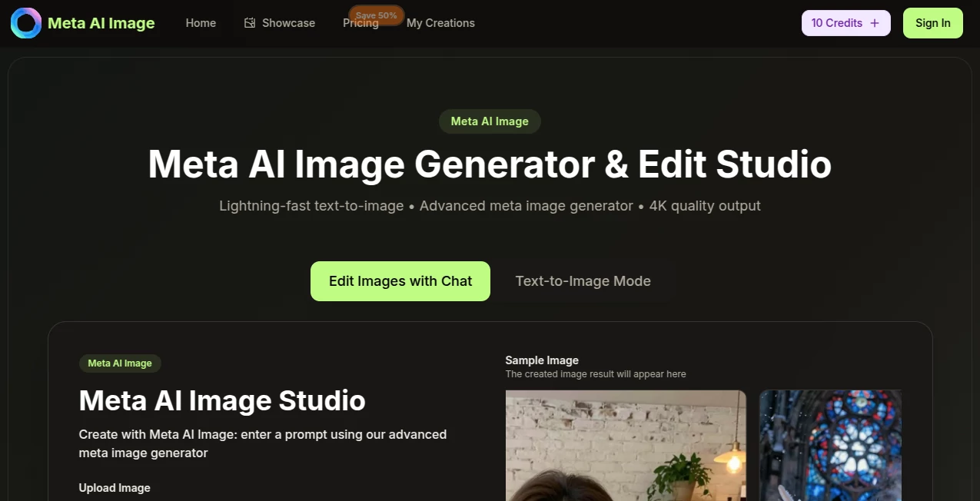This screenshot has height=501, width=980.
Task: Click the Save 50% badge
Action: tap(376, 15)
